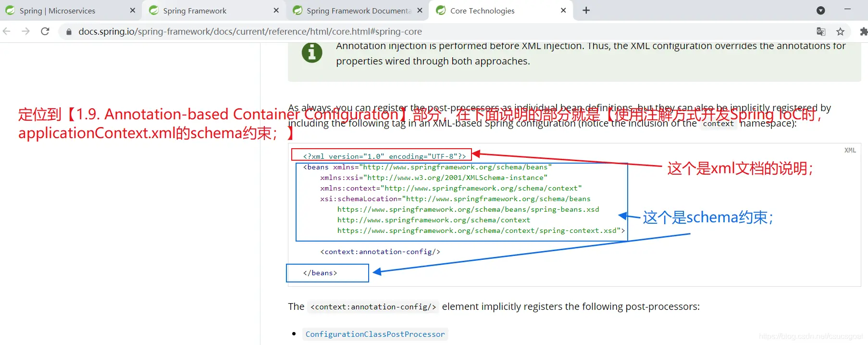This screenshot has height=345, width=868.
Task: Click the xmlns:context attribute line
Action: click(451, 188)
